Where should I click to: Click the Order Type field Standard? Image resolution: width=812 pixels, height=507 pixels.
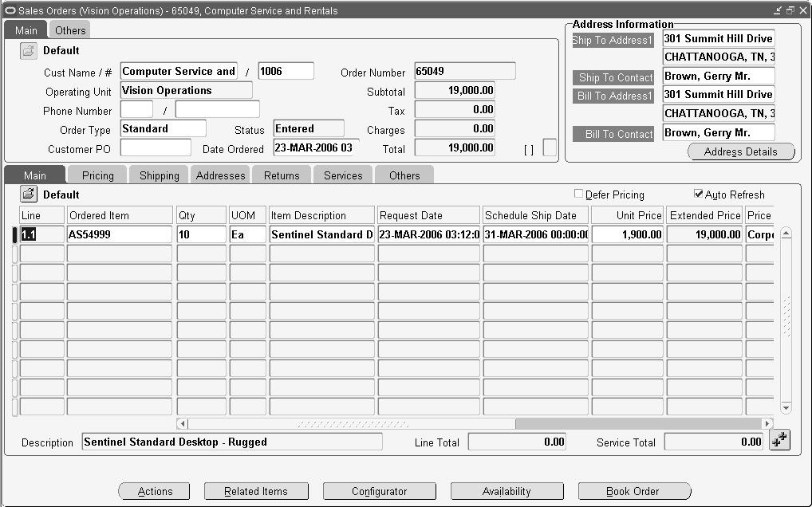164,128
